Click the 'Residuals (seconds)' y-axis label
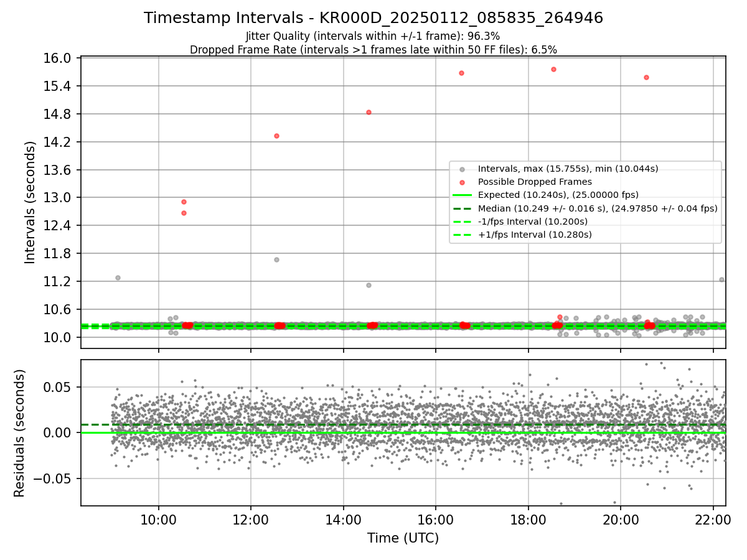This screenshot has height=560, width=747. pos(19,433)
